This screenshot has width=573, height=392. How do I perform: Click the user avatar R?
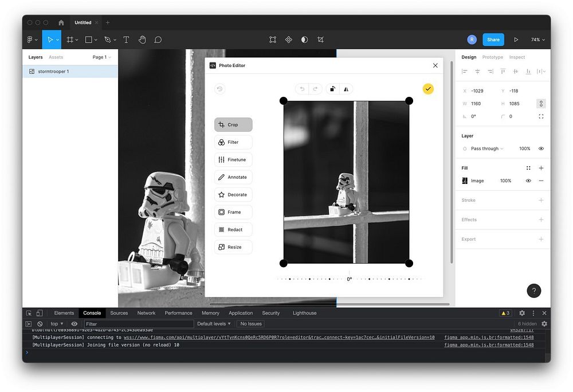click(x=472, y=40)
